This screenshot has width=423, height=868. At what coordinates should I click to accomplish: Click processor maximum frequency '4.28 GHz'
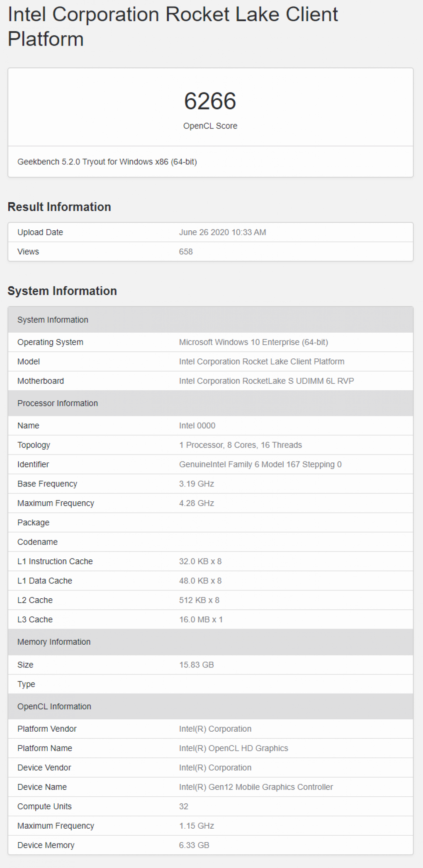197,503
